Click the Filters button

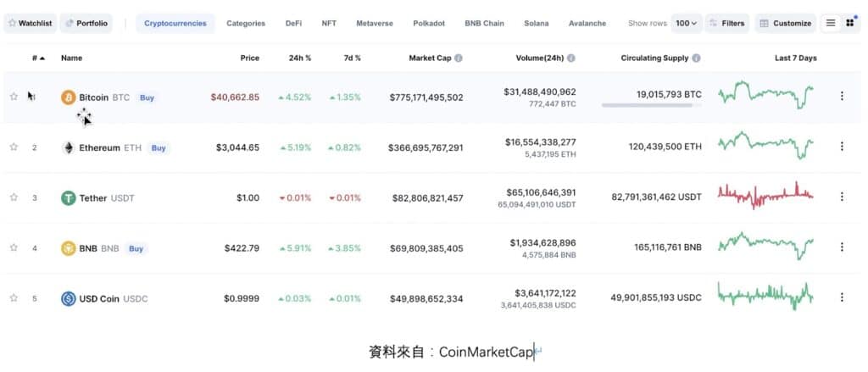(x=726, y=23)
